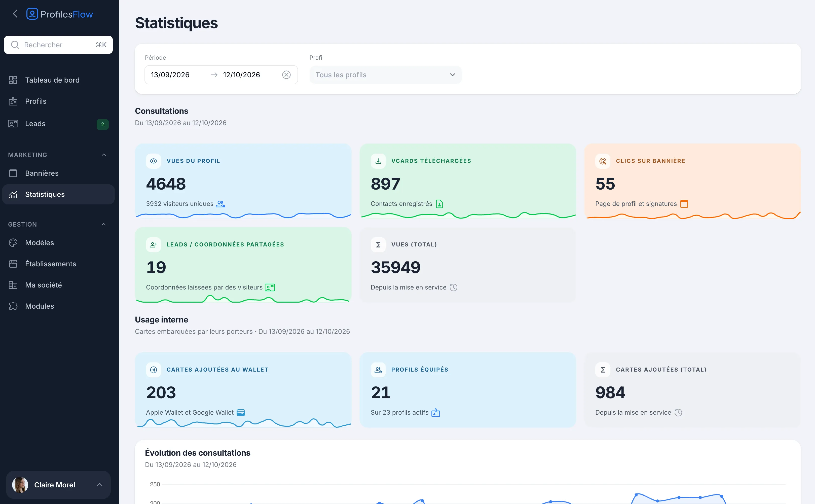Collapse the Marketing section

tap(104, 155)
